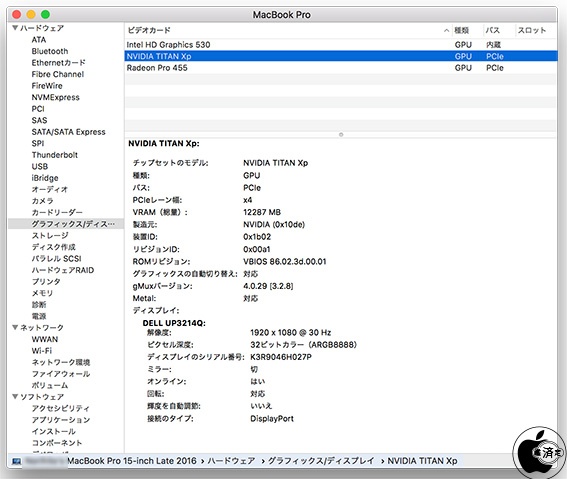This screenshot has height=479, width=567.
Task: Sort by the スロット column header
Action: coord(532,30)
